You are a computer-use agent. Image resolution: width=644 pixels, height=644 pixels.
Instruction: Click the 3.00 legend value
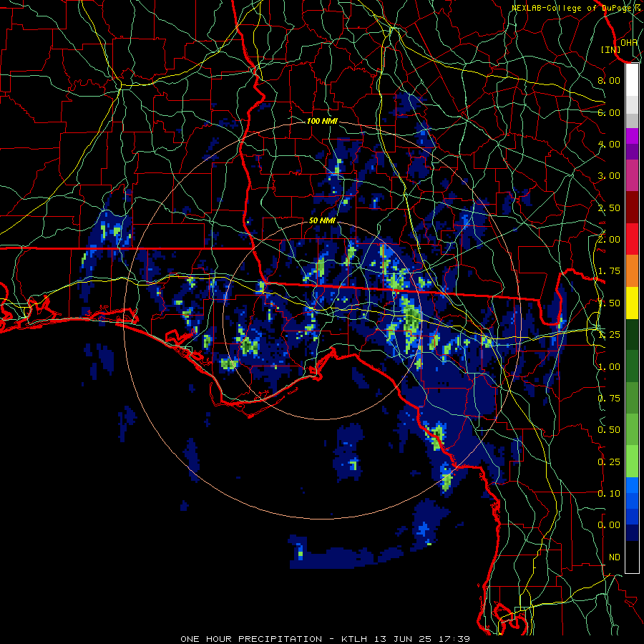coord(609,176)
